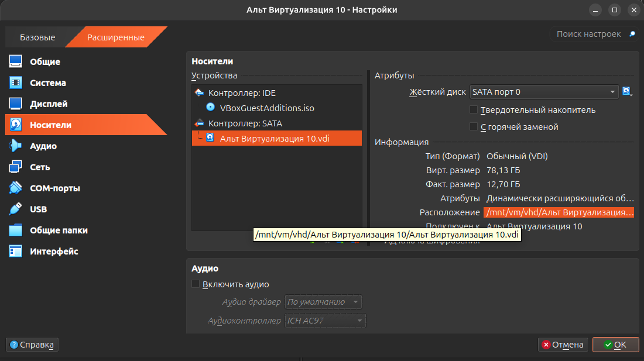This screenshot has height=361, width=644.
Task: Click the Отмена button
Action: click(563, 345)
